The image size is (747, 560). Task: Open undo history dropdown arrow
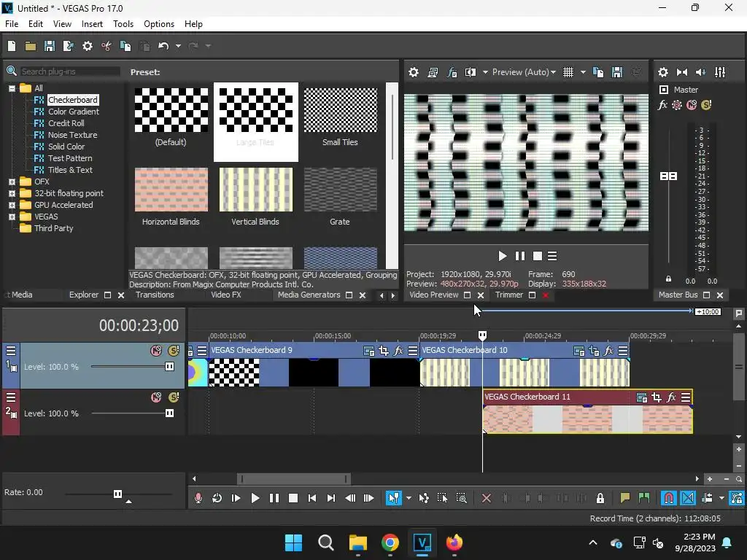click(x=178, y=46)
